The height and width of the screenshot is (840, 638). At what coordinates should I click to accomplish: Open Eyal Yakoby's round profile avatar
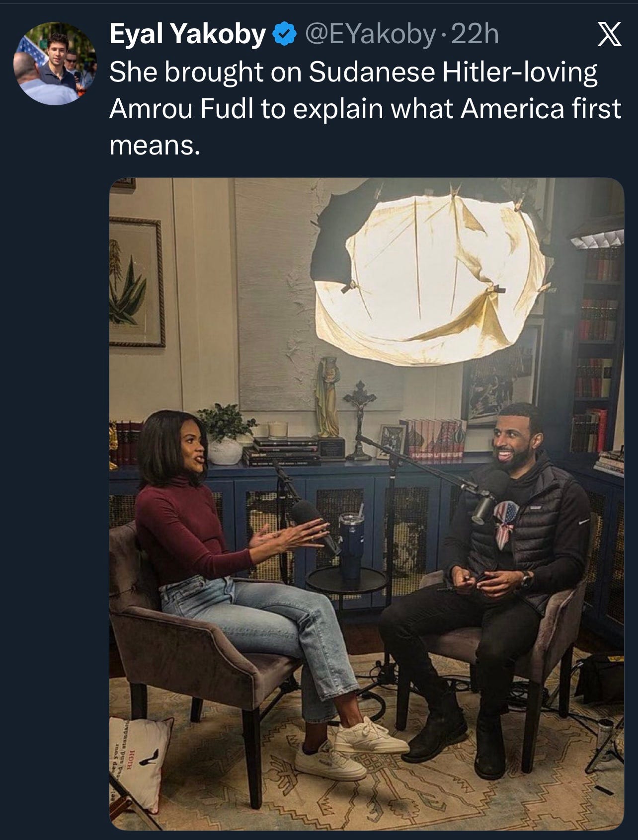coord(55,62)
